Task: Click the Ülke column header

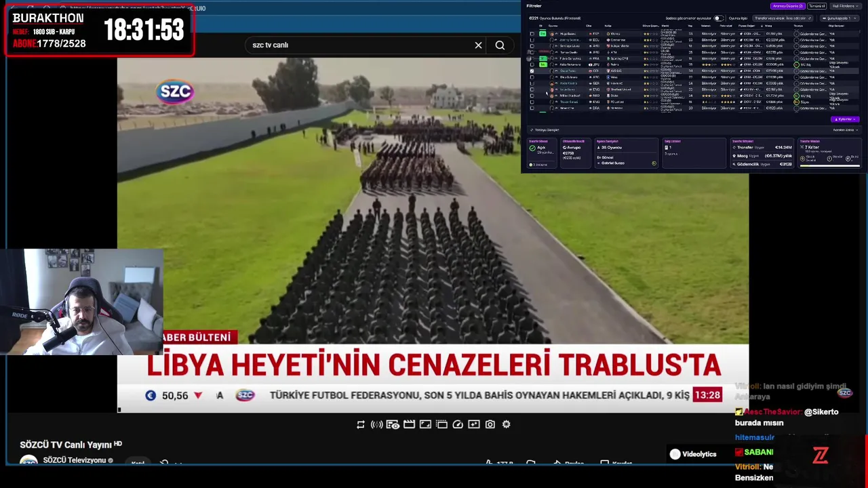Action: [x=589, y=26]
